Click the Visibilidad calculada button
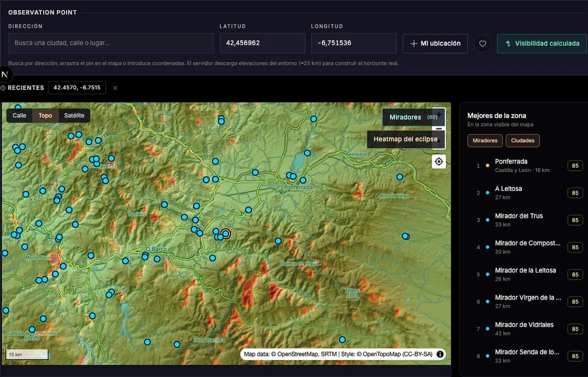The height and width of the screenshot is (377, 588). click(542, 44)
